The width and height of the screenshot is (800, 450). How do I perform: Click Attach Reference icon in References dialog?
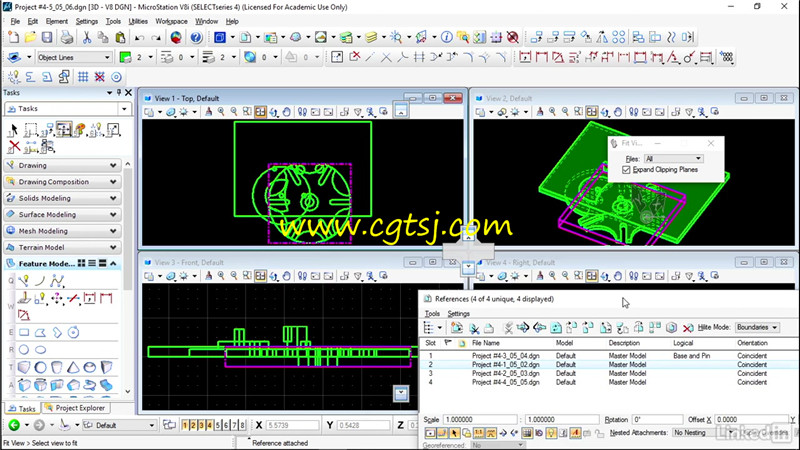click(457, 328)
